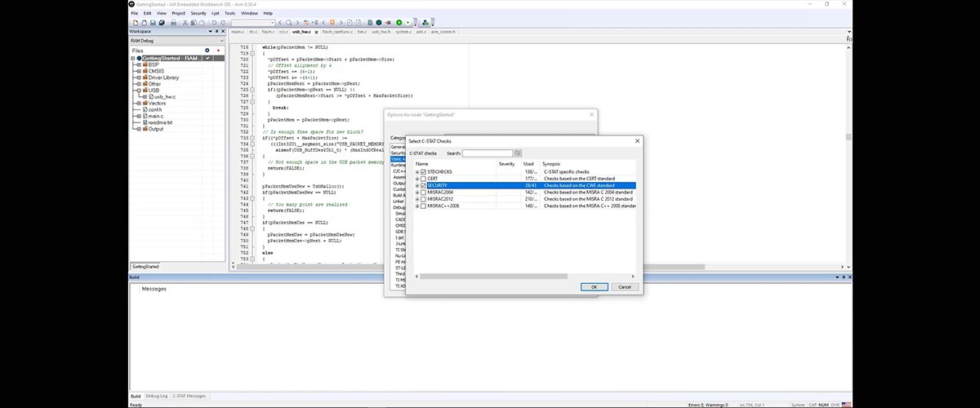
Task: Switch to the main.c editor tab
Action: pos(237,32)
